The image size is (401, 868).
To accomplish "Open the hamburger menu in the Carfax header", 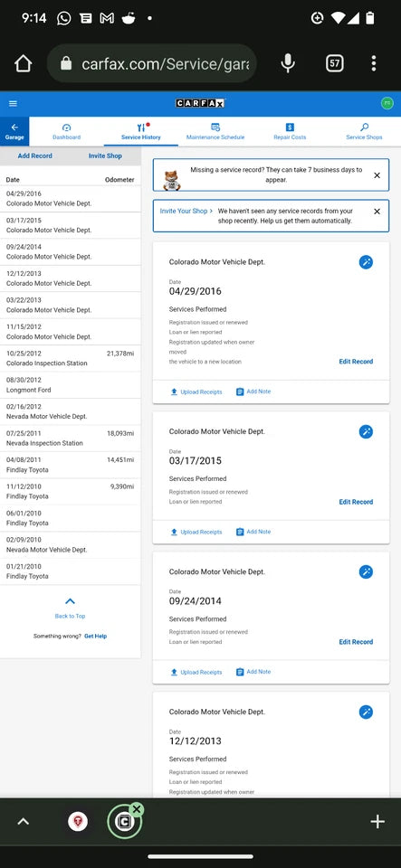I will pos(13,103).
